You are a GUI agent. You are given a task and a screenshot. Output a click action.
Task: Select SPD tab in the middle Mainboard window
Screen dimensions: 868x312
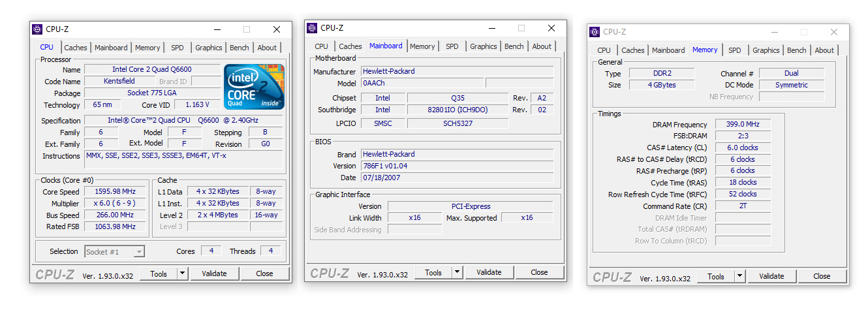pyautogui.click(x=452, y=46)
